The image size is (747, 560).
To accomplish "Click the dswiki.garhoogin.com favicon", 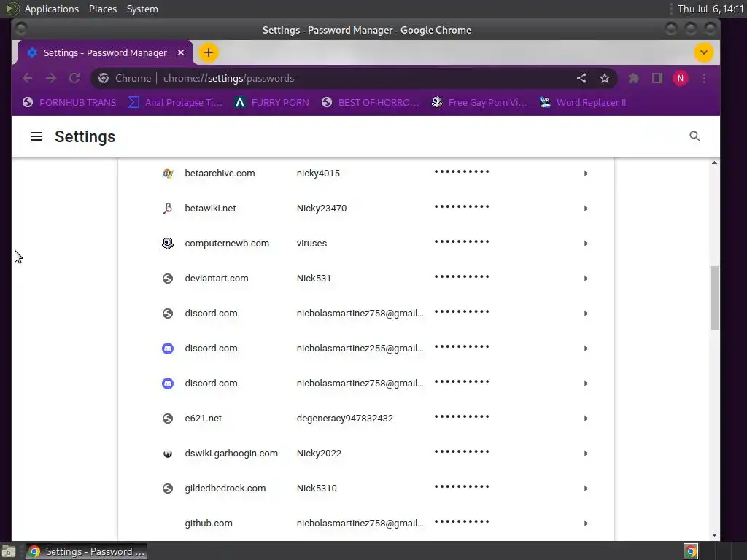I will point(168,454).
